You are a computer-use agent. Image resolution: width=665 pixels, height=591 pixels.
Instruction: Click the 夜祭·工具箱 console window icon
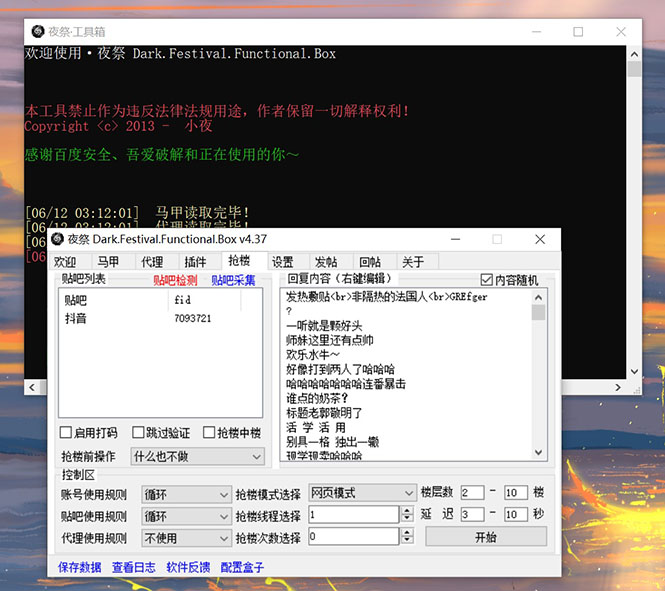tap(38, 32)
